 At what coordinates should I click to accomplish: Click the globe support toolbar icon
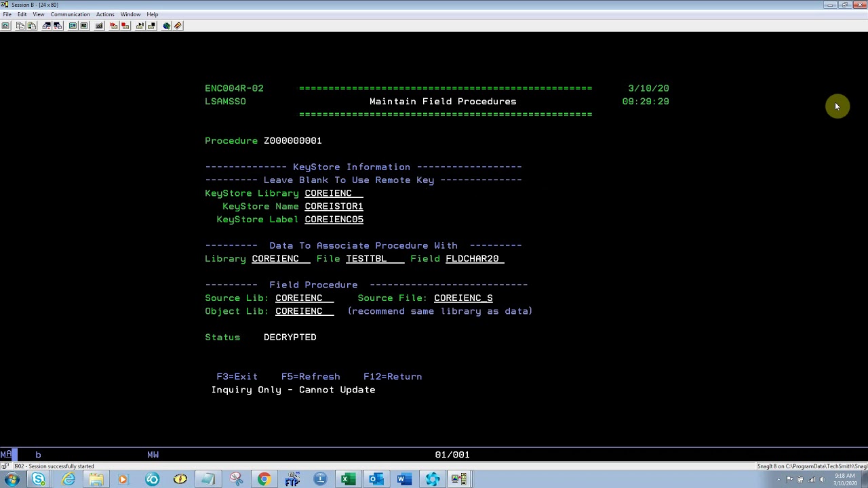[x=166, y=26]
